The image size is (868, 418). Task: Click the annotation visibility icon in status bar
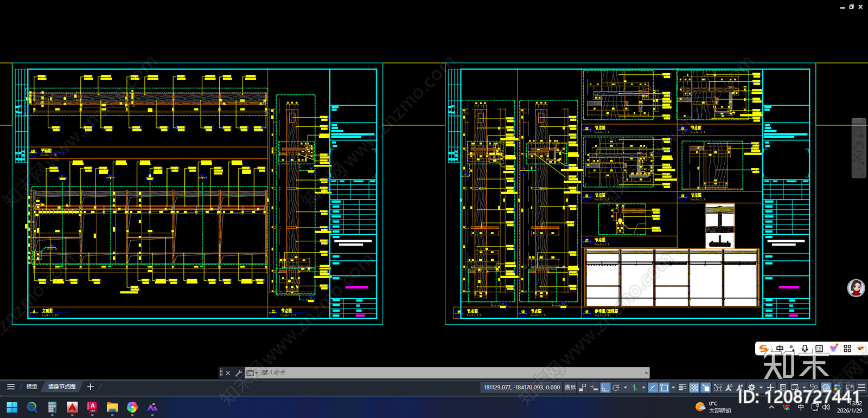(x=729, y=388)
